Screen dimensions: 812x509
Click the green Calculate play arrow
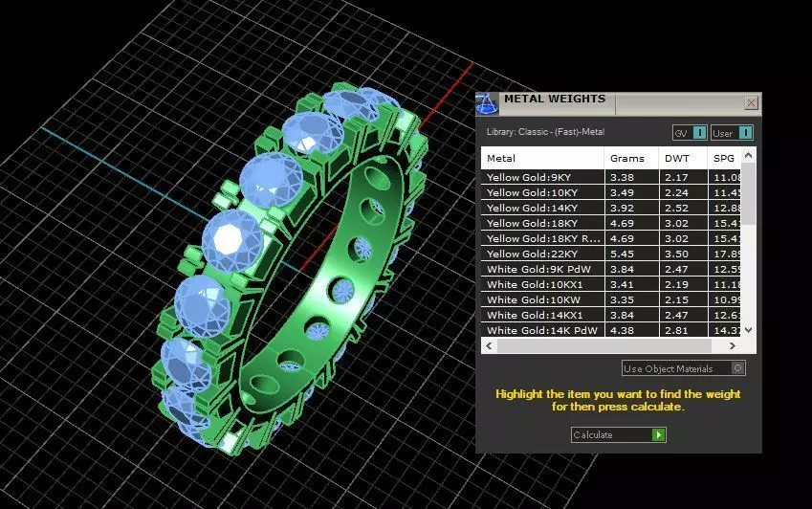point(658,435)
